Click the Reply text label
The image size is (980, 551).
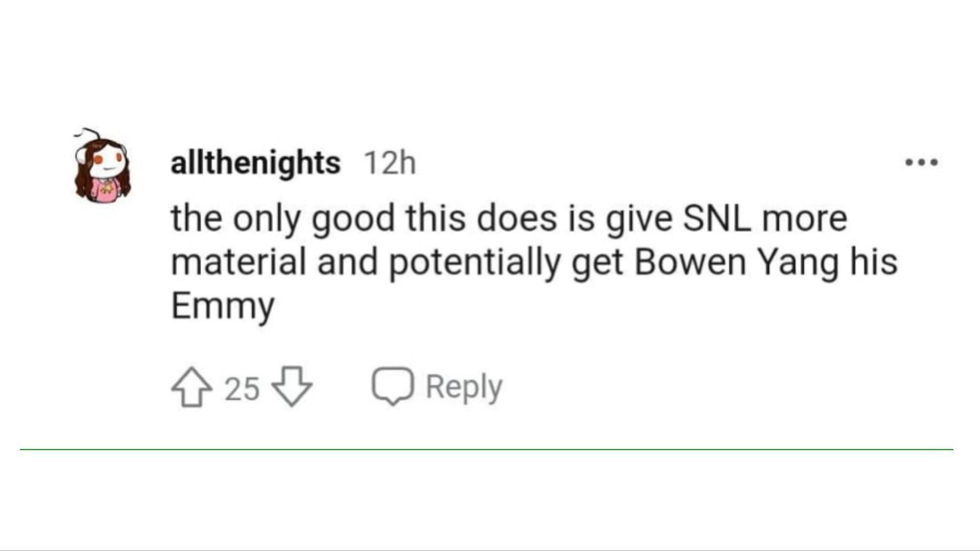point(464,387)
